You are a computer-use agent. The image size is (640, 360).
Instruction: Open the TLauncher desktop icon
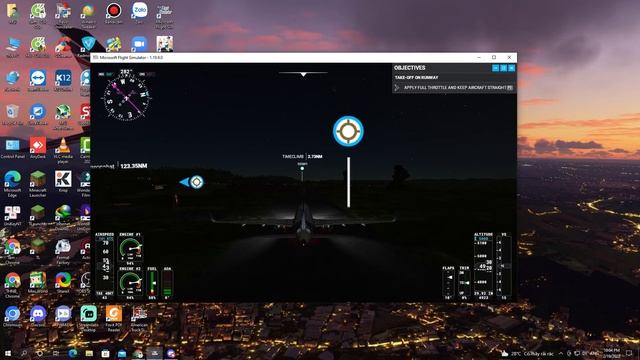38,216
